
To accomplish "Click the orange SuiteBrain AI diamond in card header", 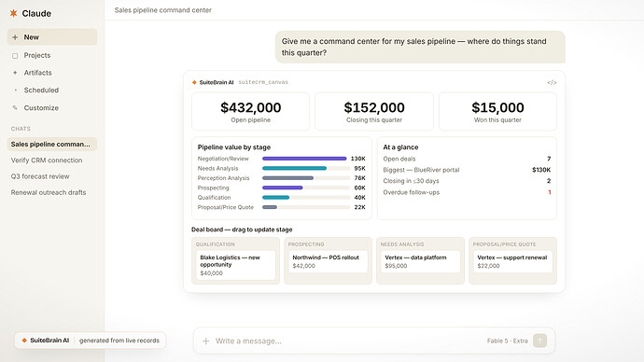I will [194, 82].
